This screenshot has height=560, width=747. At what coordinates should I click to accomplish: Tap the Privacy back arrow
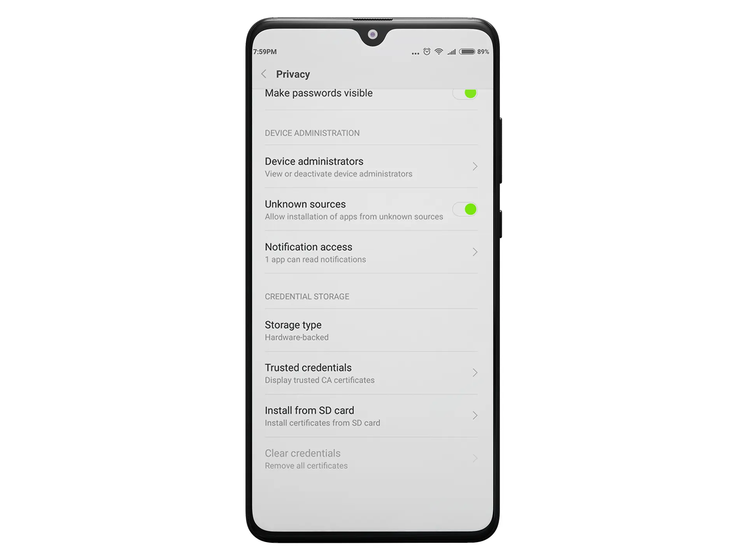[263, 74]
